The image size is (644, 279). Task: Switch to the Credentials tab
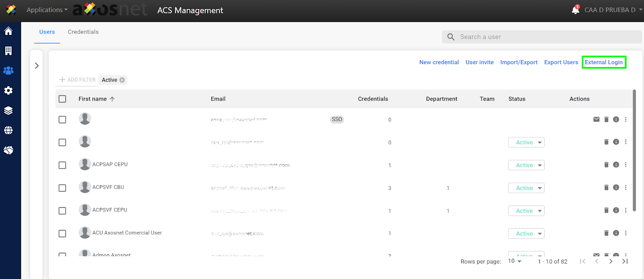pos(83,32)
